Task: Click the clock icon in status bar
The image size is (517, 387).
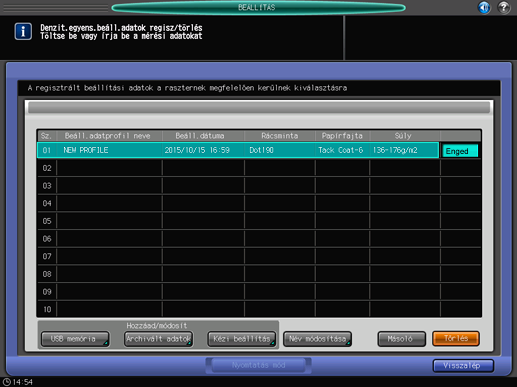Action: tap(7, 382)
